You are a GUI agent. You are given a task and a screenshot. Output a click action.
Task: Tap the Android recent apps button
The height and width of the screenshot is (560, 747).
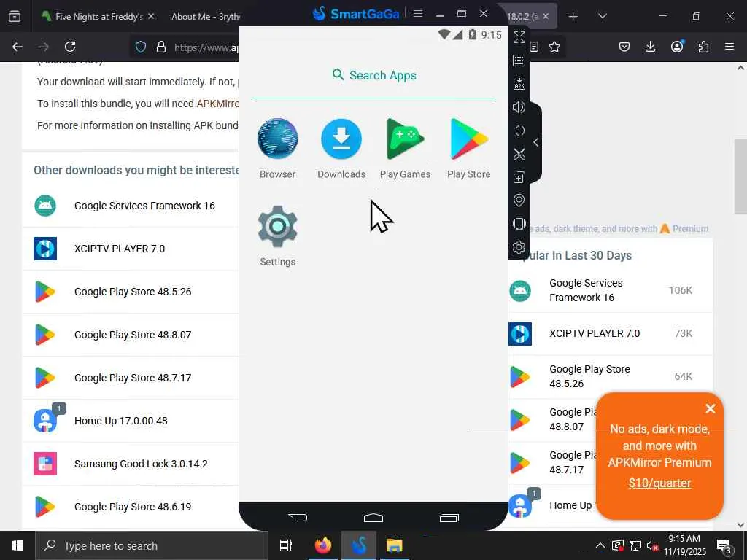click(449, 517)
